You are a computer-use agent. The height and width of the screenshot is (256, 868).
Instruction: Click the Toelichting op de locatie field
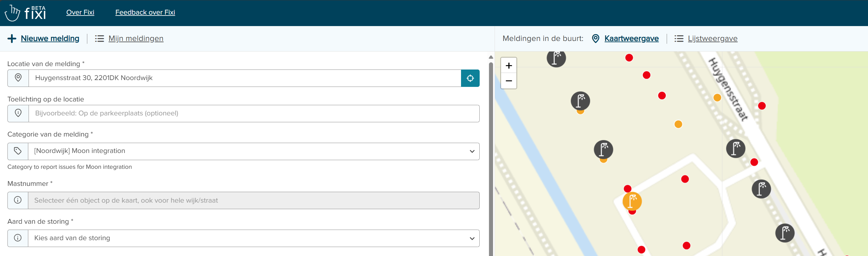[x=253, y=113]
